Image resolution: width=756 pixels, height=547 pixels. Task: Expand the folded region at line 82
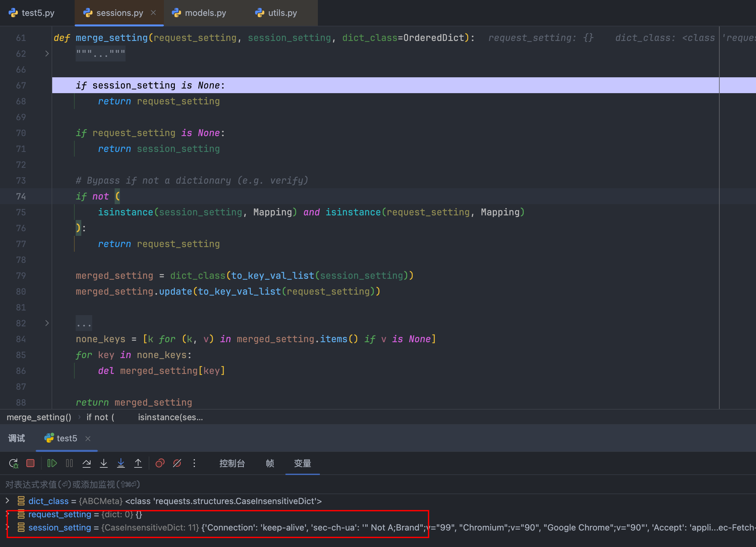47,323
